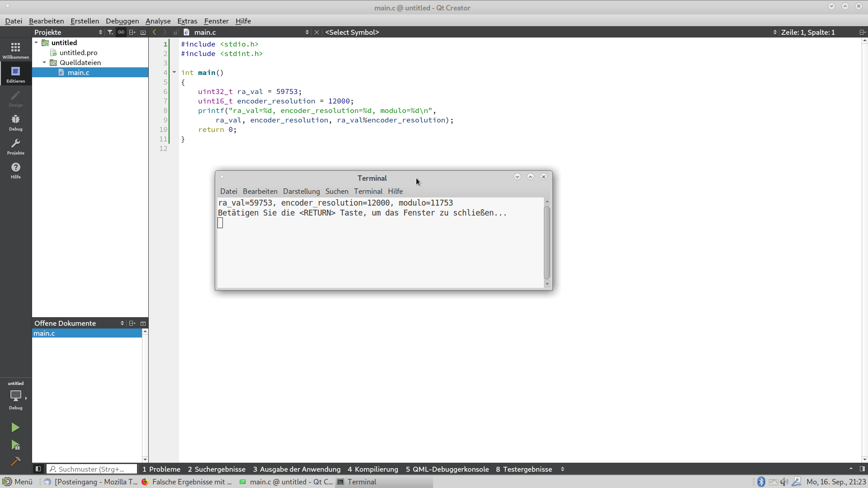Screen dimensions: 868x488
Task: Go forward with the right arrow
Action: 165,32
